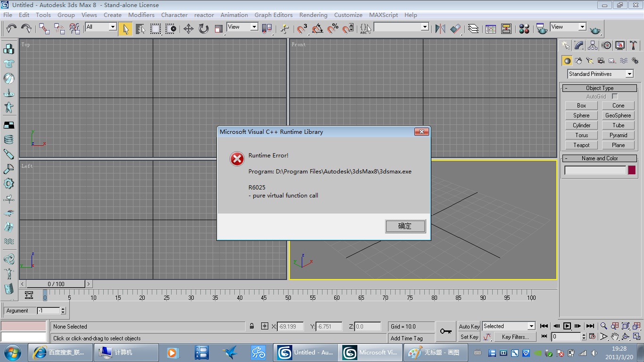The width and height of the screenshot is (644, 362).
Task: Click the Cylinder primitive button
Action: tap(581, 125)
